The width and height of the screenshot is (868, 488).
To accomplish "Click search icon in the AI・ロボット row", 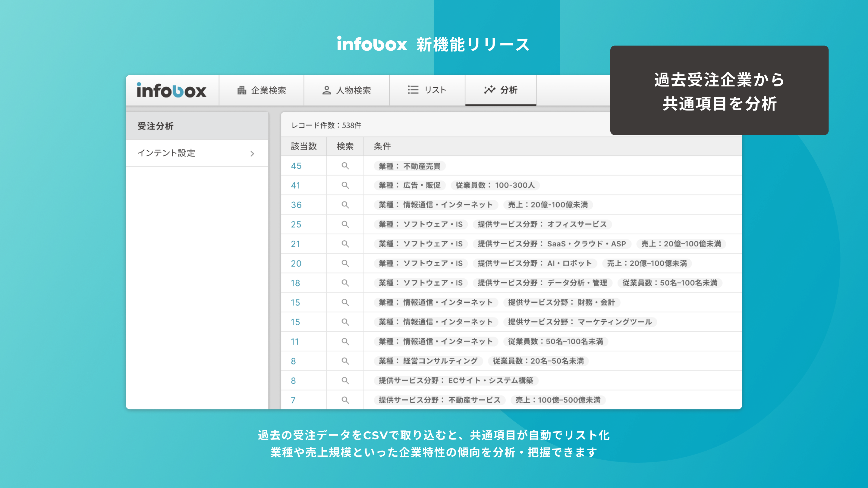I will pos(345,263).
